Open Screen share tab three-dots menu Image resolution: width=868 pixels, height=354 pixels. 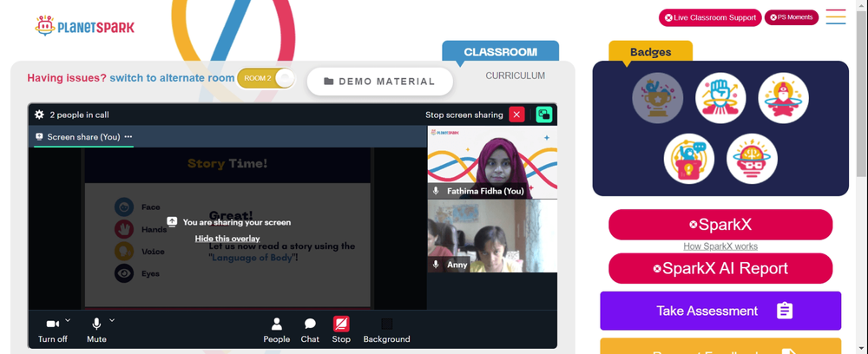pyautogui.click(x=128, y=136)
